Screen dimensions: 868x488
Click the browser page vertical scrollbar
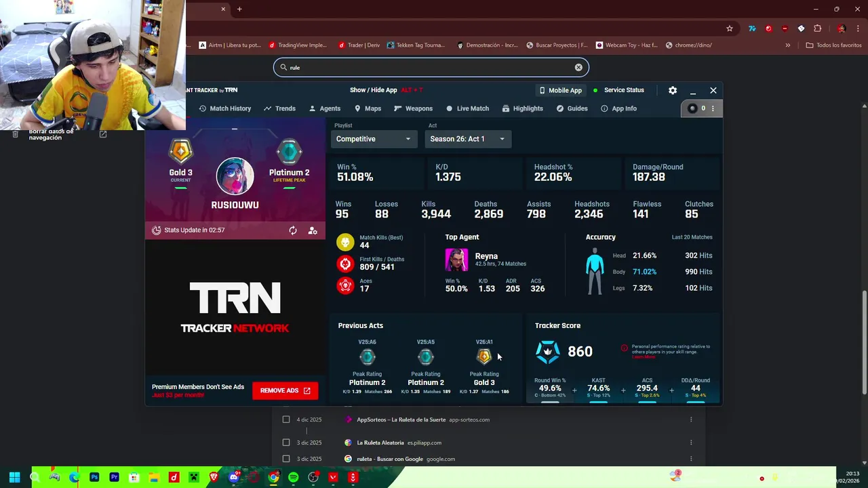[x=864, y=342]
